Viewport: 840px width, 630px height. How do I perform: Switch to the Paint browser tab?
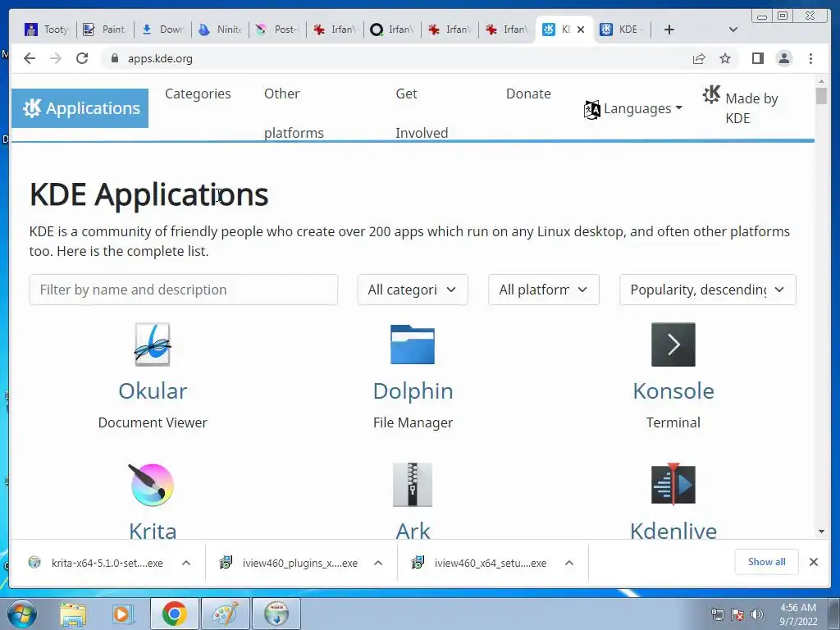(x=106, y=30)
